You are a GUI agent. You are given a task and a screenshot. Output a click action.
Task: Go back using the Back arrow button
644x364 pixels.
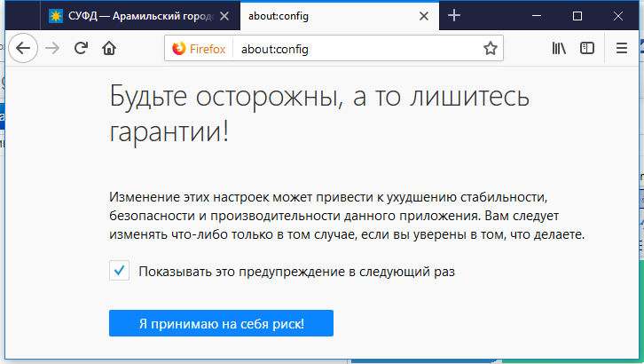pyautogui.click(x=22, y=49)
